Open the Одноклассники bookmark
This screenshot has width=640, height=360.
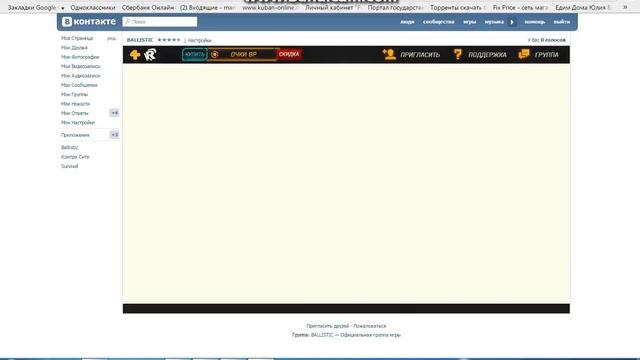click(93, 8)
